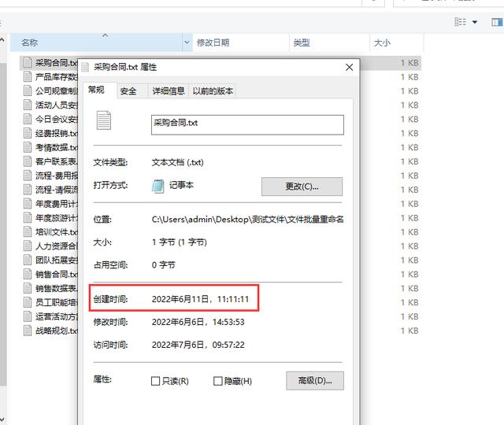Click the 高级(D)... button

click(x=315, y=381)
